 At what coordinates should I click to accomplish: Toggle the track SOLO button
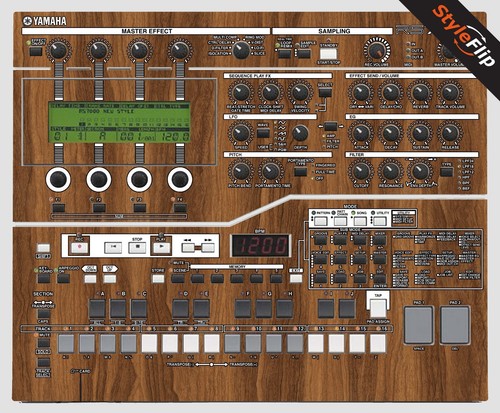[44, 362]
